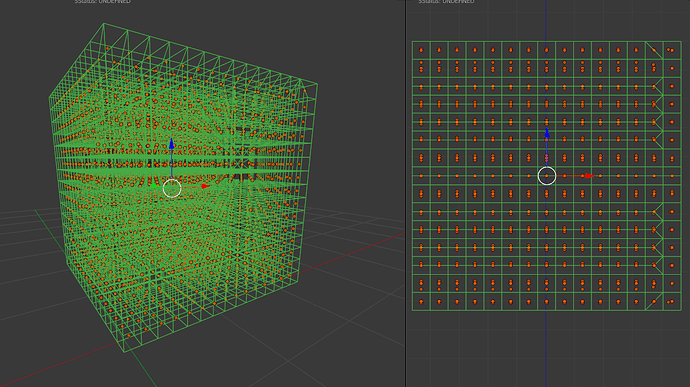Screen dimensions: 690x387
Task: Click the red X-axis arrow in right orthographic viewport
Action: click(x=590, y=176)
